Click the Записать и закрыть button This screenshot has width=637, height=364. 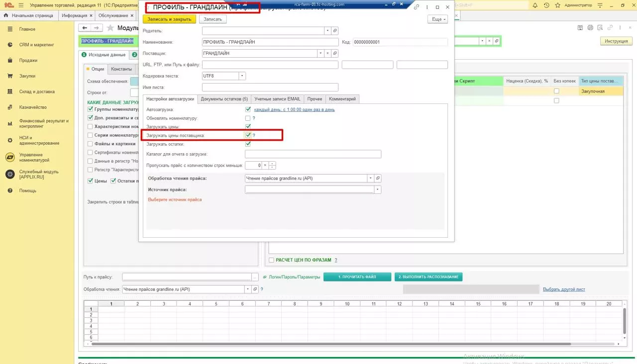click(170, 19)
